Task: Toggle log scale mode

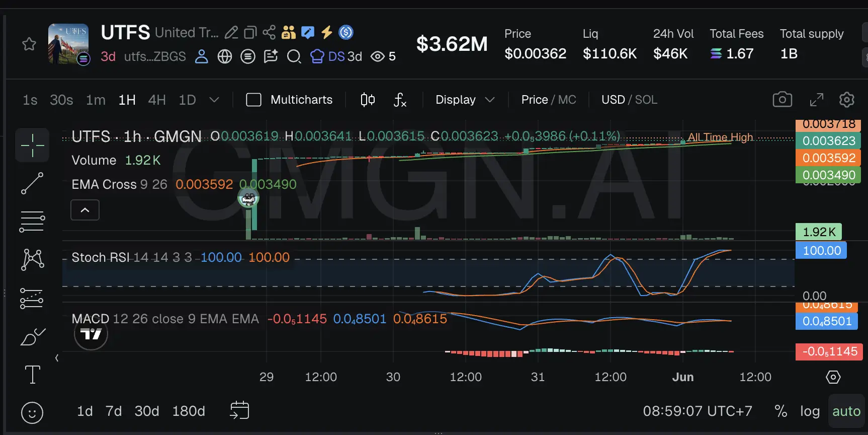Action: tap(810, 411)
